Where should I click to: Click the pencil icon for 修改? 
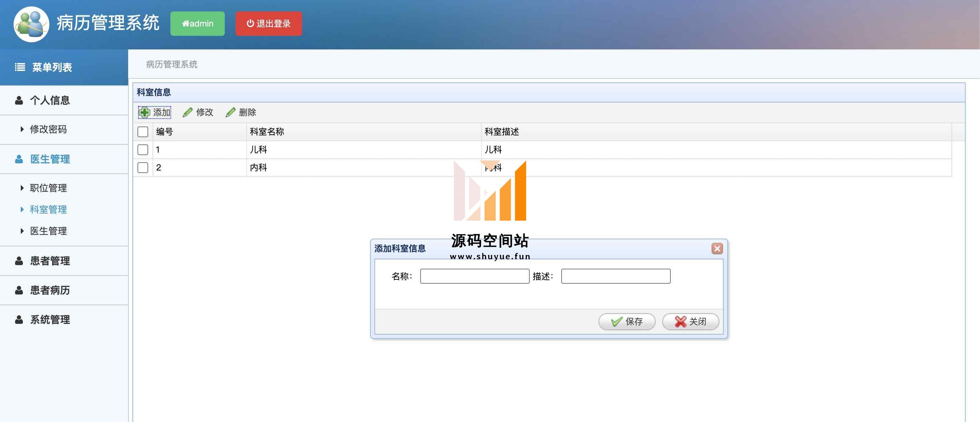pos(188,112)
